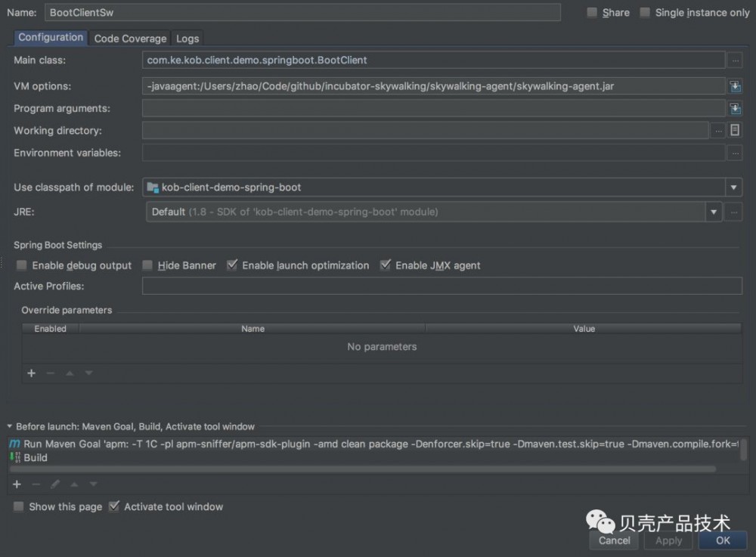Click Apply button
This screenshot has width=756, height=557.
click(x=669, y=540)
